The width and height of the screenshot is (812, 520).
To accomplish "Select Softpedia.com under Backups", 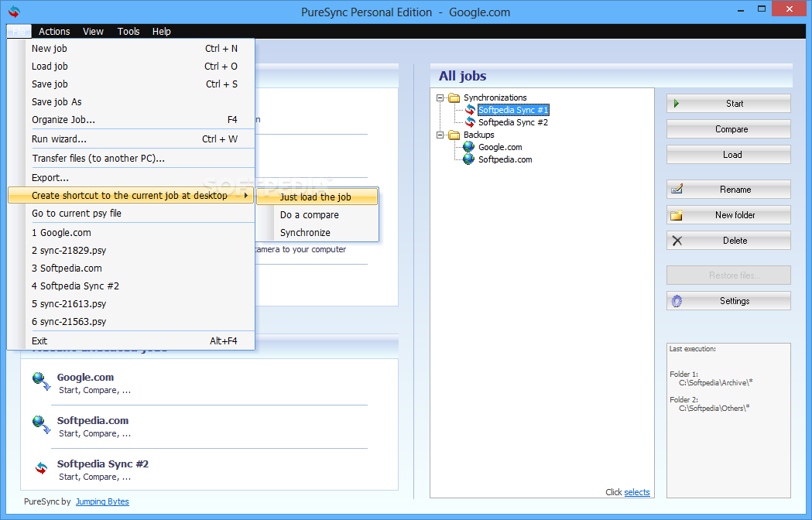I will click(505, 159).
